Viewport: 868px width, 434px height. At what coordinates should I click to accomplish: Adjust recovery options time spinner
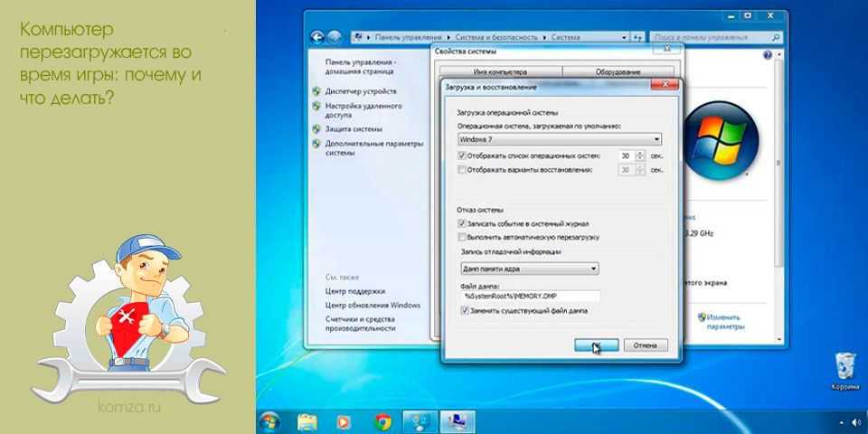pos(640,170)
